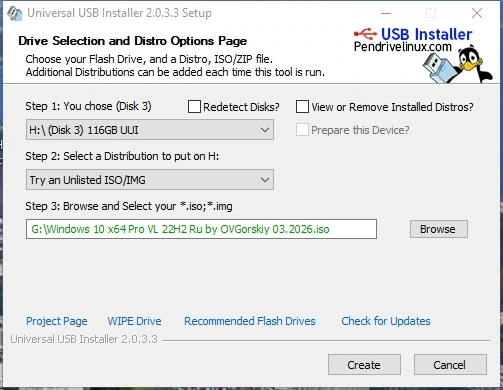Click 'Universal USB Installer 2.0.3.3' footer text
The height and width of the screenshot is (390, 503).
pyautogui.click(x=84, y=339)
